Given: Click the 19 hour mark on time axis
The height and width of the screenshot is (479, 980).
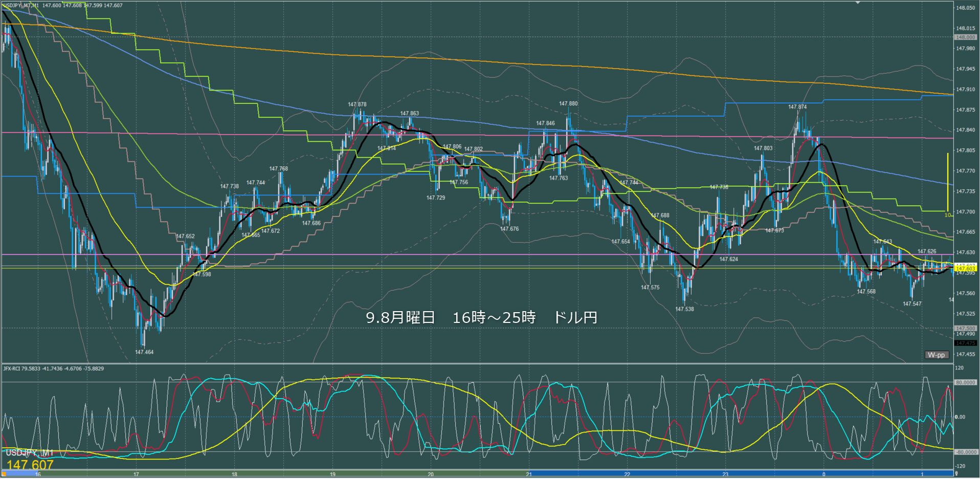Looking at the screenshot, I should tap(332, 474).
